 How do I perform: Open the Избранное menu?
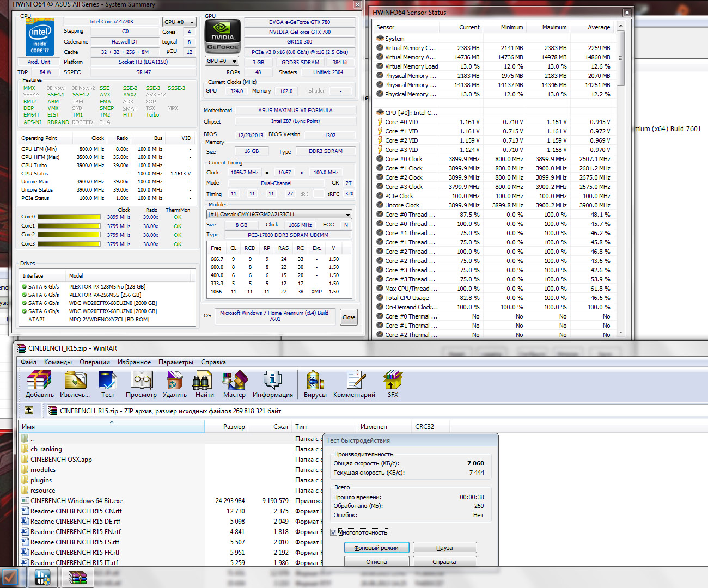click(x=134, y=362)
